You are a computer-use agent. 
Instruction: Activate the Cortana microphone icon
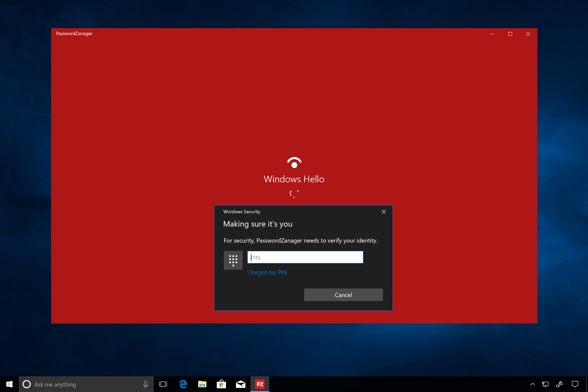145,384
